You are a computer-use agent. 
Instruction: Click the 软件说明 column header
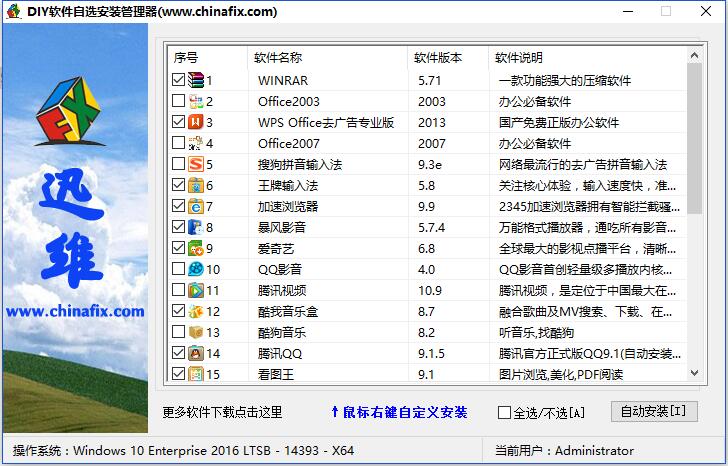pyautogui.click(x=587, y=58)
